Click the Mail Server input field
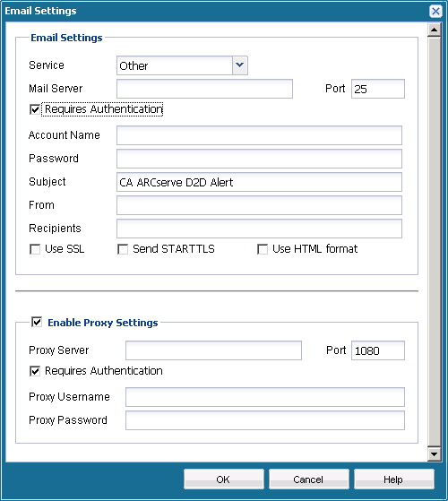This screenshot has width=448, height=501. pyautogui.click(x=204, y=89)
